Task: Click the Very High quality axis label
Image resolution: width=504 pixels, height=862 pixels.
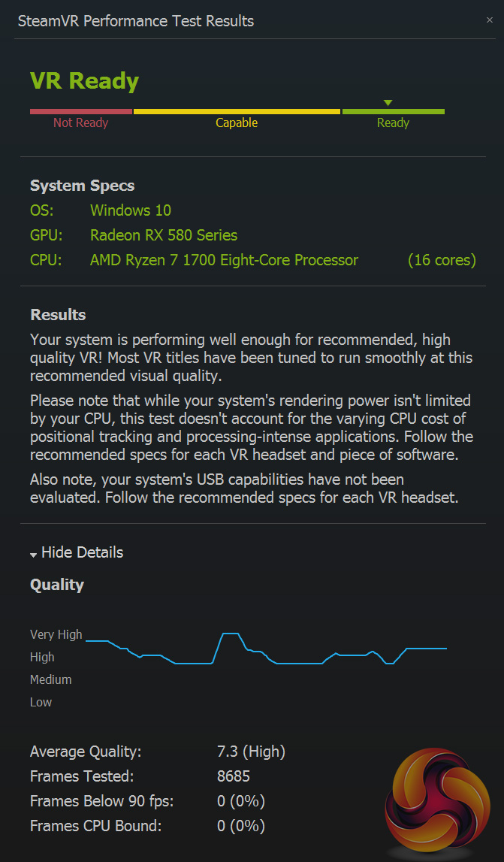Action: pyautogui.click(x=56, y=634)
